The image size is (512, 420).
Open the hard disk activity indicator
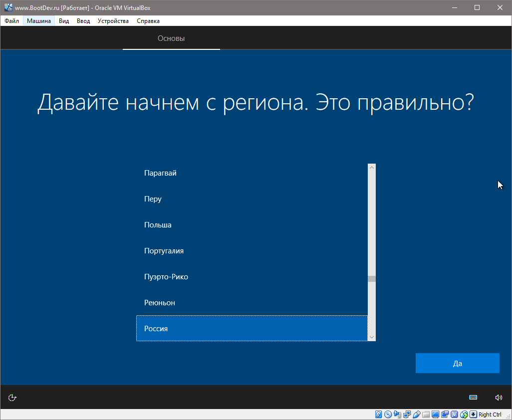click(x=378, y=415)
